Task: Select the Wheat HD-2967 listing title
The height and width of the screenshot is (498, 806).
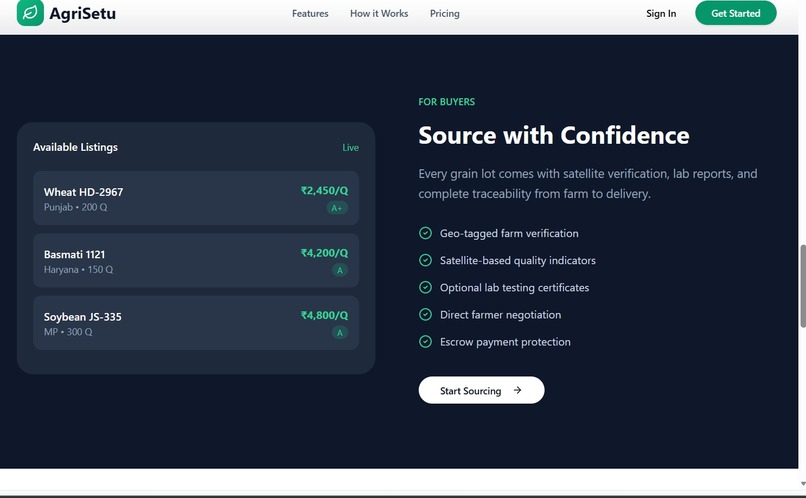Action: click(x=83, y=192)
